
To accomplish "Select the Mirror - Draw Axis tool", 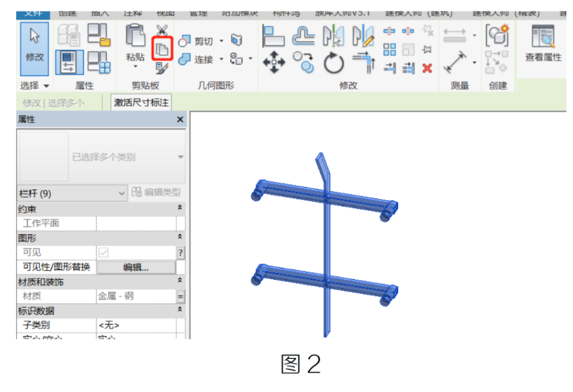I will pos(363,36).
